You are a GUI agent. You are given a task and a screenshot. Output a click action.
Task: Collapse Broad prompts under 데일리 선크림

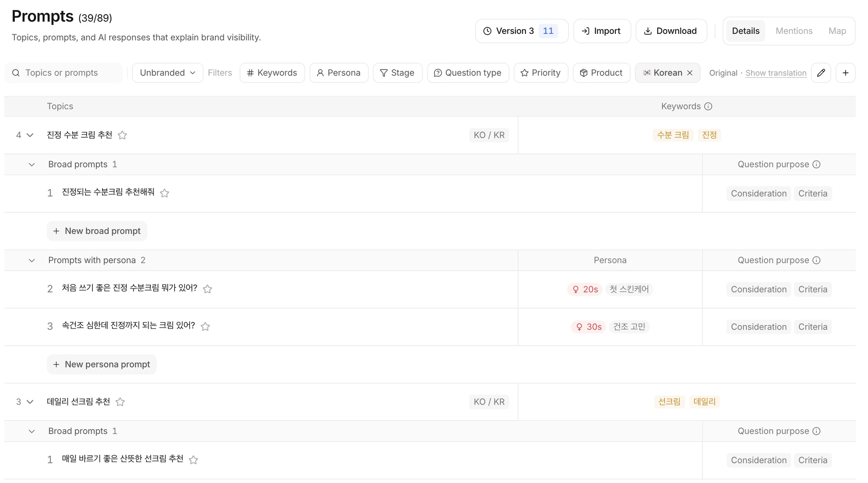point(32,431)
